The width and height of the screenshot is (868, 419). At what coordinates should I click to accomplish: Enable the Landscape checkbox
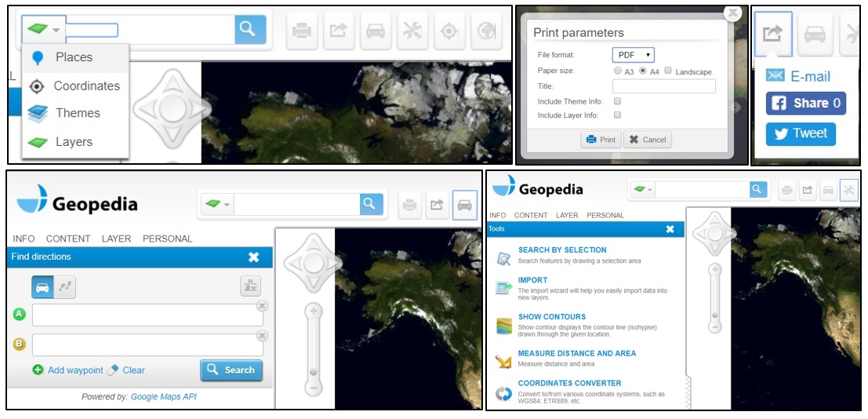tap(667, 71)
